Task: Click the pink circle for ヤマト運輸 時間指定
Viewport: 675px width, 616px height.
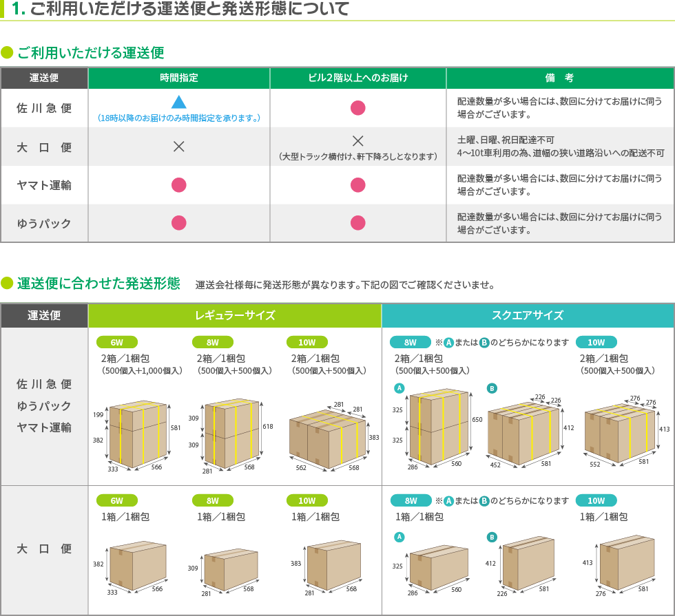Action: coord(178,185)
